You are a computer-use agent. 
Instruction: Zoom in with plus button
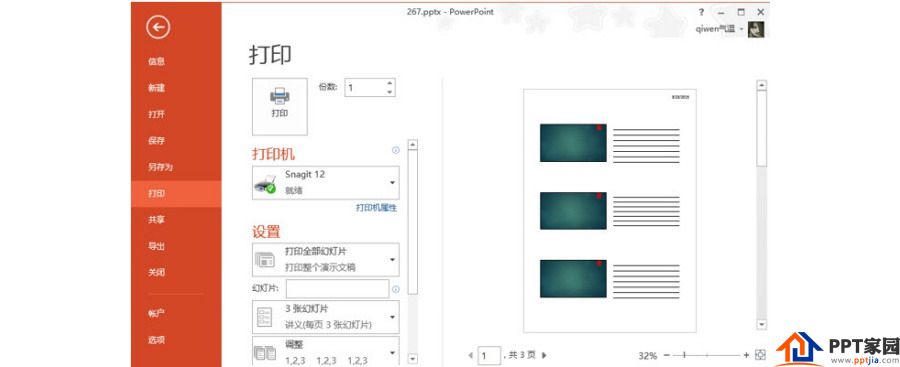click(x=746, y=356)
